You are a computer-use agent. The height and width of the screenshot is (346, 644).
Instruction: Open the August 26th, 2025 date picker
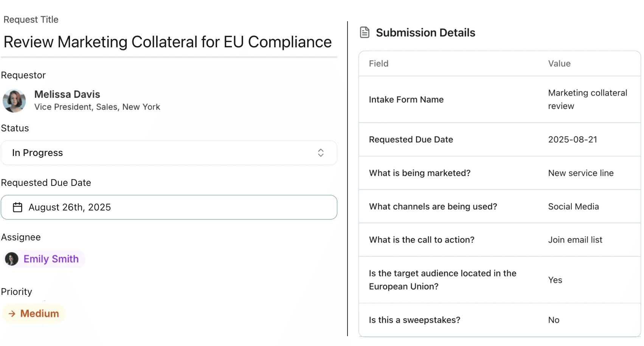[x=169, y=207]
